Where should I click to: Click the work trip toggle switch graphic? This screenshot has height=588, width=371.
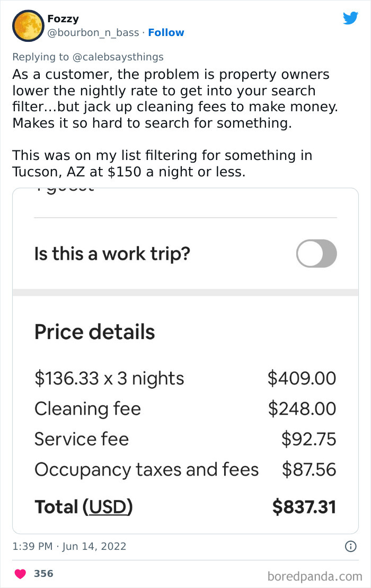pos(316,254)
